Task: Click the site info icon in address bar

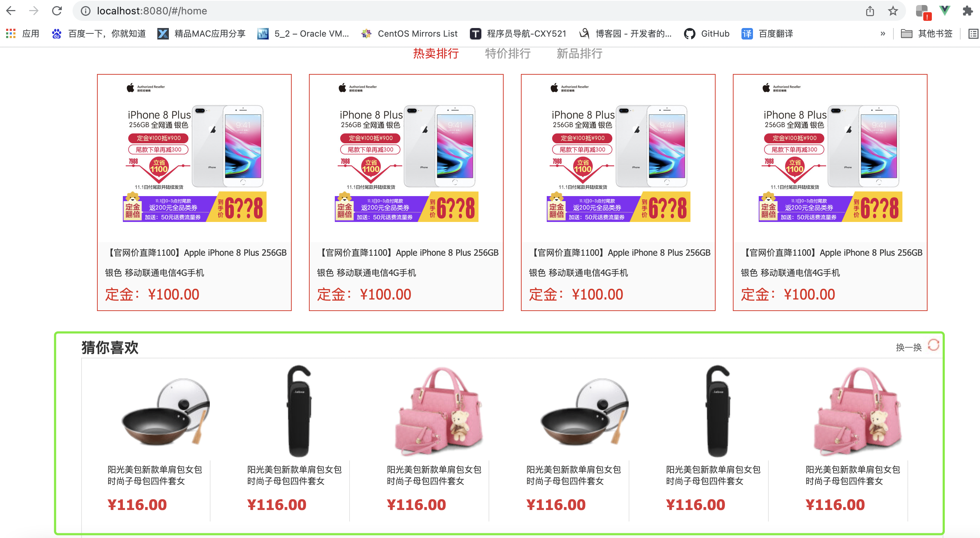Action: click(85, 11)
